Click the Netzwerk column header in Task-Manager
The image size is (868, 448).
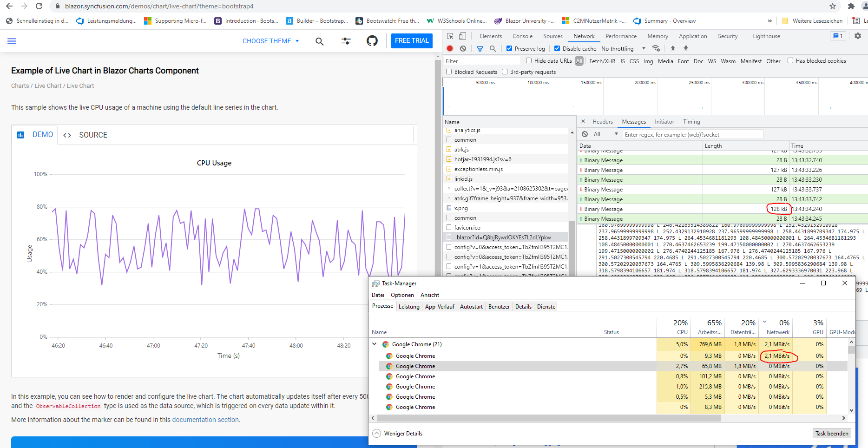coord(776,328)
